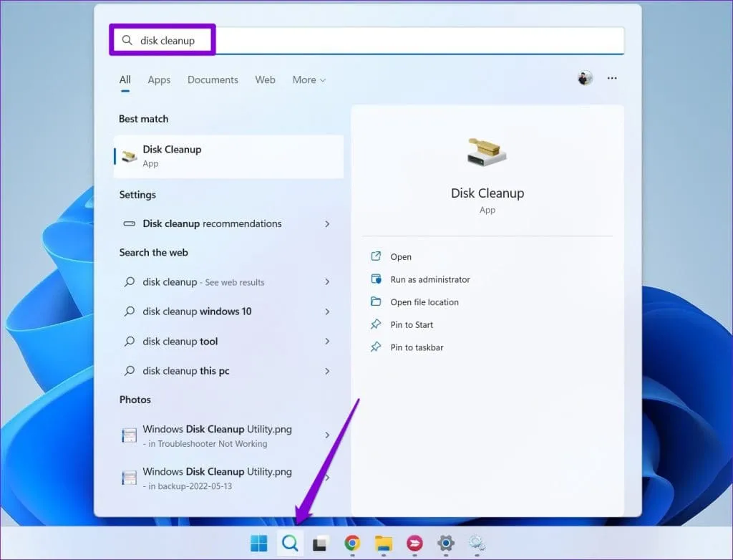
Task: Click the large Disk Cleanup app icon
Action: click(487, 151)
